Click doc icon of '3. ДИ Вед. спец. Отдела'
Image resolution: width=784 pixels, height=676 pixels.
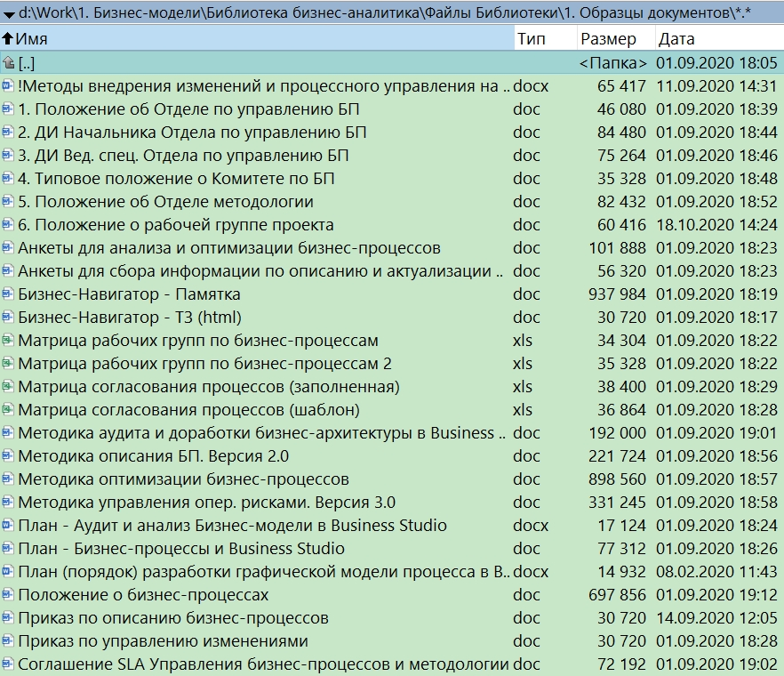pos(7,155)
